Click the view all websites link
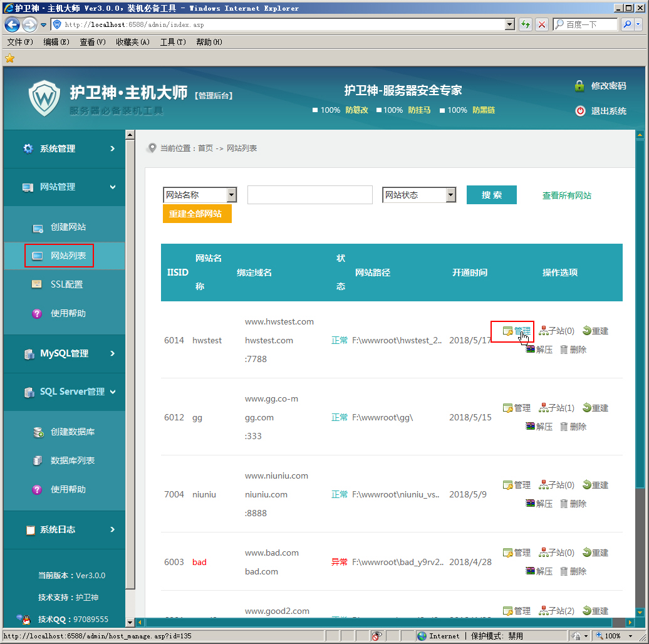 click(x=566, y=195)
